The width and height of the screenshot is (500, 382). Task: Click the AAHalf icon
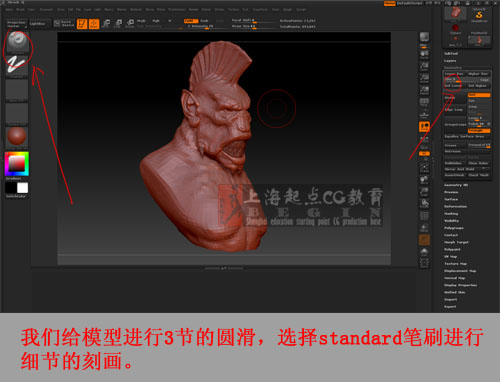click(424, 91)
